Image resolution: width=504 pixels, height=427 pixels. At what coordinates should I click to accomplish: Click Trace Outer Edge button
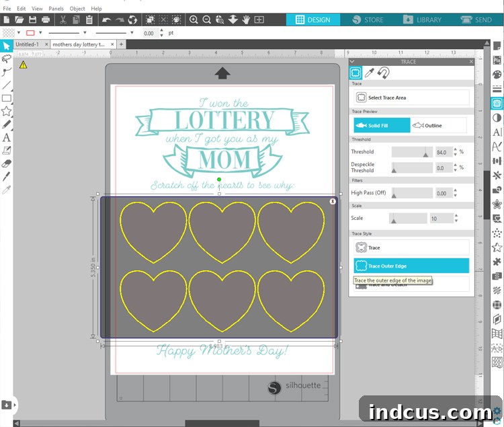coord(411,266)
